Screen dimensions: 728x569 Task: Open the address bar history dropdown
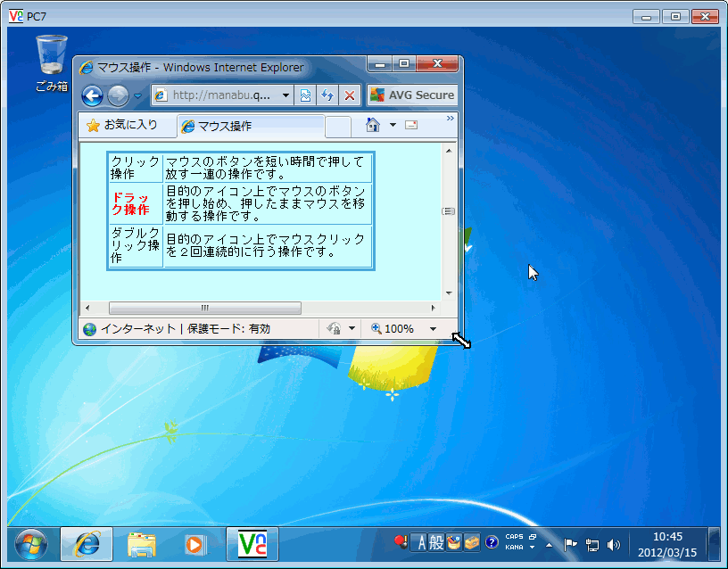[x=286, y=95]
